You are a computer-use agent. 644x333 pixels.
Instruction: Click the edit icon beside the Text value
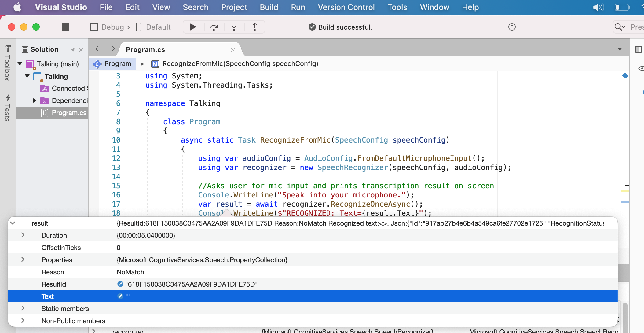click(x=120, y=296)
